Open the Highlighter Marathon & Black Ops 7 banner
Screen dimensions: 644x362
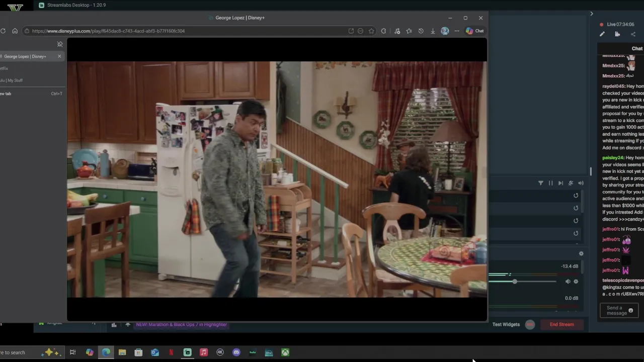point(181,324)
